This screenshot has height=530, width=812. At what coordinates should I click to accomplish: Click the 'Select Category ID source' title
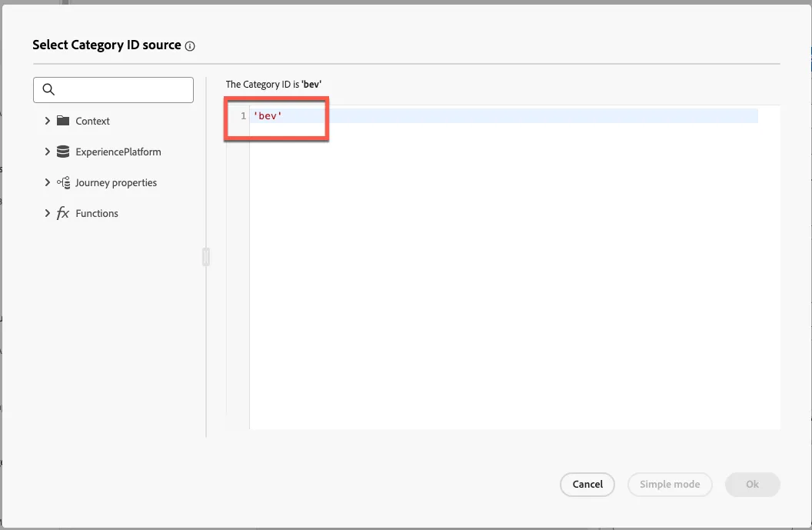pyautogui.click(x=107, y=45)
